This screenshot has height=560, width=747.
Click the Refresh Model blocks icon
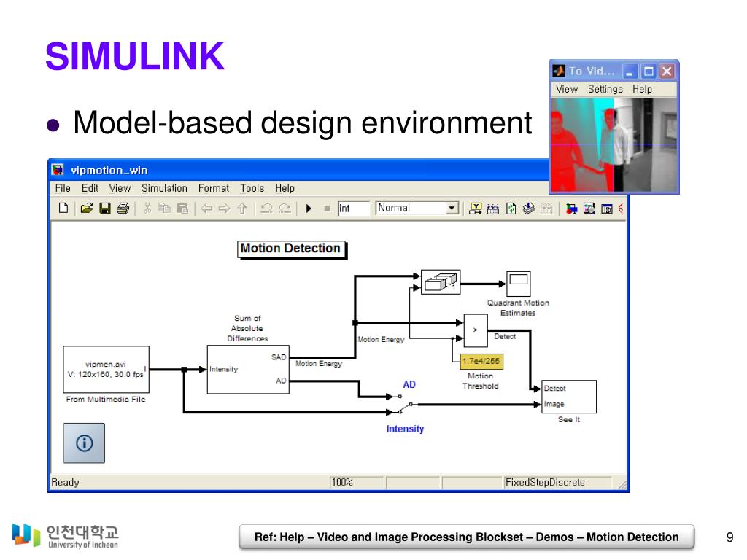tap(511, 208)
